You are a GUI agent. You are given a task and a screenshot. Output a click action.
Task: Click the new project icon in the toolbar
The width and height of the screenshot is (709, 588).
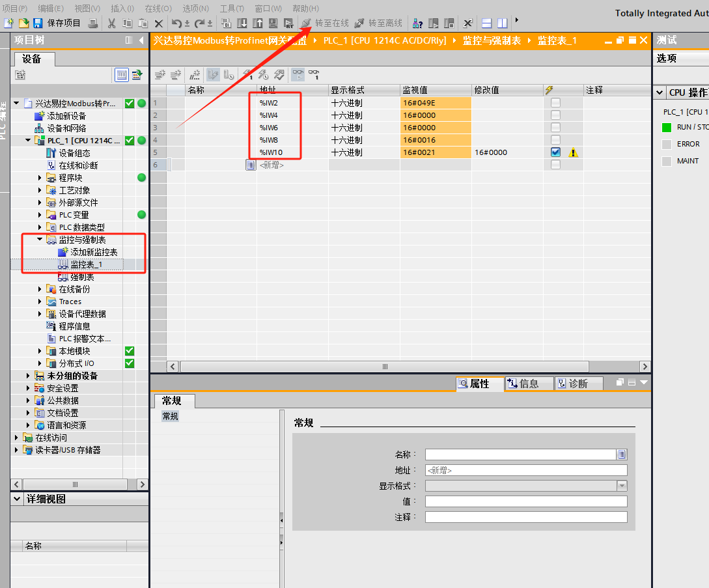(8, 23)
